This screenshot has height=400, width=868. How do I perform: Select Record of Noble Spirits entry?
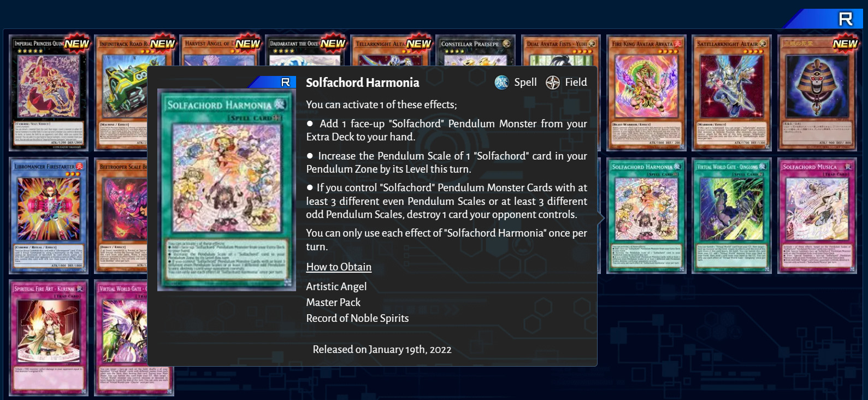357,318
